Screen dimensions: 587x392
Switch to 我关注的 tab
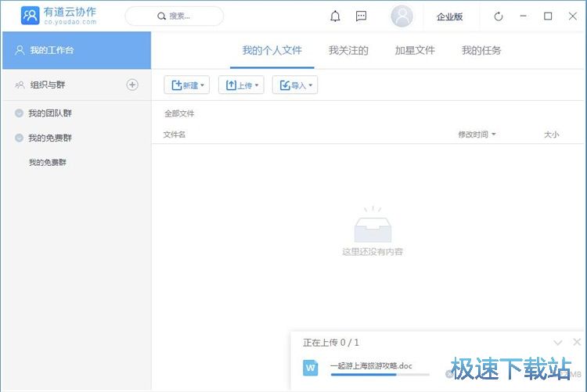(348, 50)
